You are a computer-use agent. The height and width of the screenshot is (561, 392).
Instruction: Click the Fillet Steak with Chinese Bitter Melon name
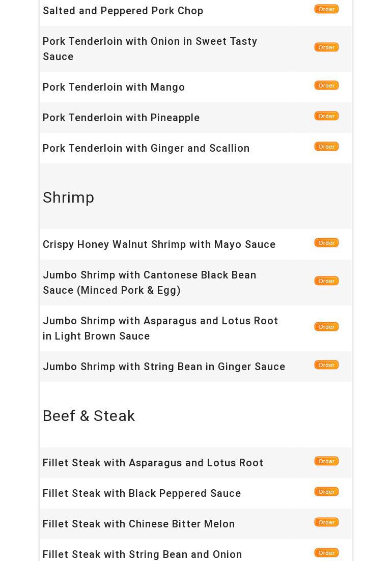[139, 524]
